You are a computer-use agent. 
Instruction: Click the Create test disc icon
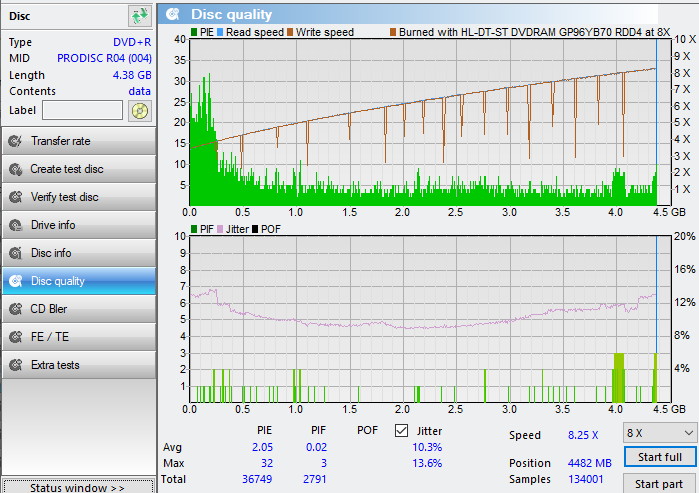[15, 169]
